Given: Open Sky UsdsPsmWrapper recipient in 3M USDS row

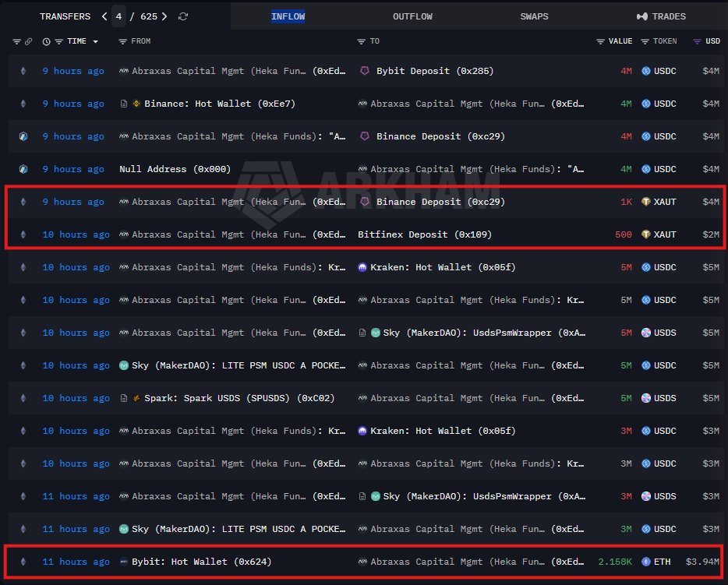Looking at the screenshot, I should [x=484, y=496].
